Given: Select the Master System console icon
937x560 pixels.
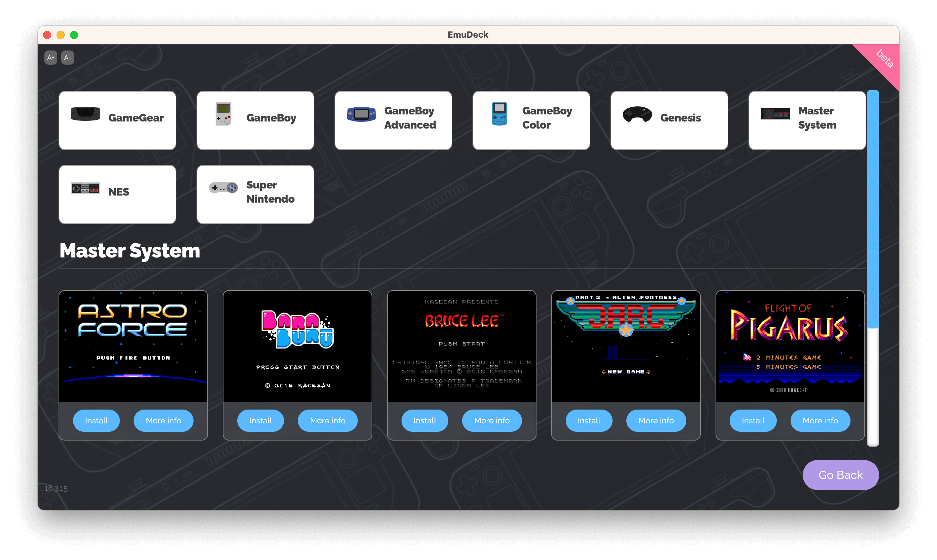Looking at the screenshot, I should point(775,114).
